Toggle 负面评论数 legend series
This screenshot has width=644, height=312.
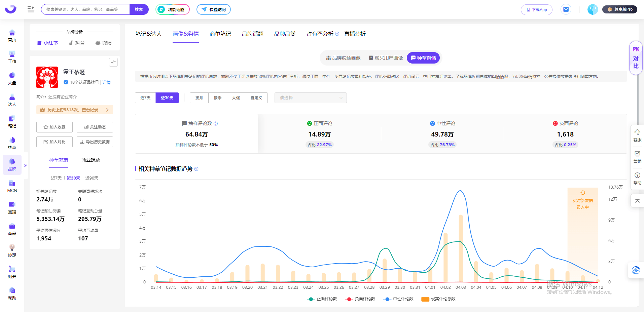click(x=360, y=299)
